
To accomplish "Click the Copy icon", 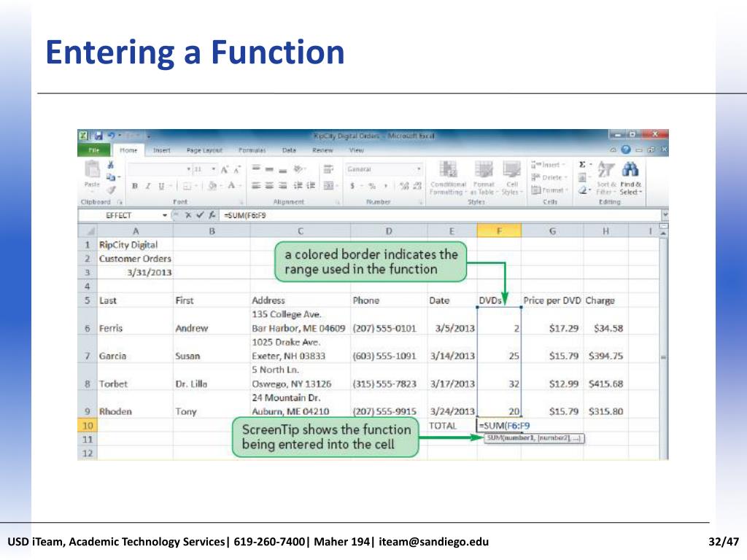I will tap(111, 177).
